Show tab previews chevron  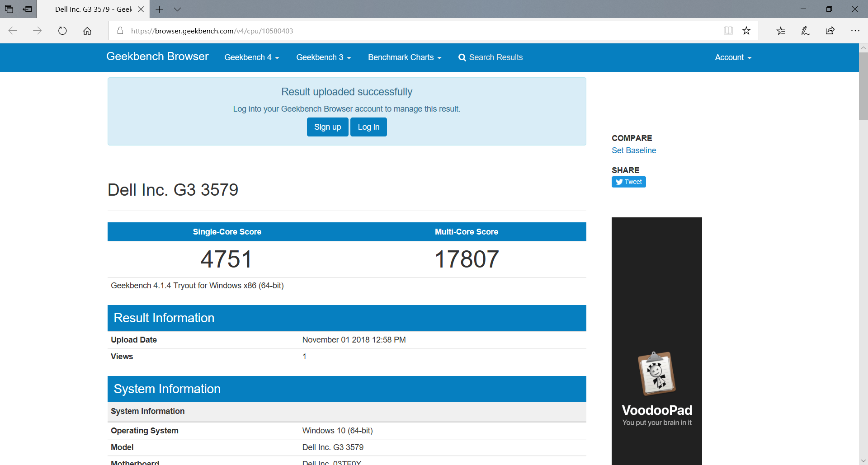177,9
